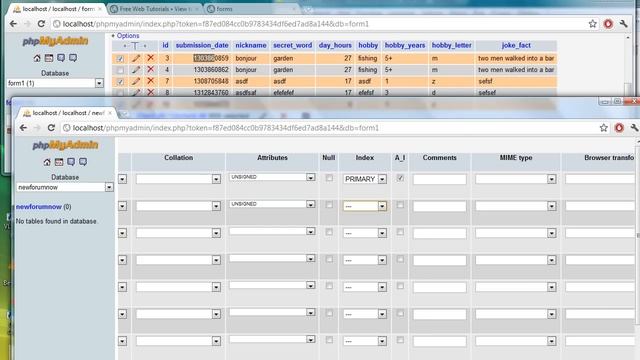640x360 pixels.
Task: Toggle A_I checkbox in PRIMARY index row
Action: [400, 178]
